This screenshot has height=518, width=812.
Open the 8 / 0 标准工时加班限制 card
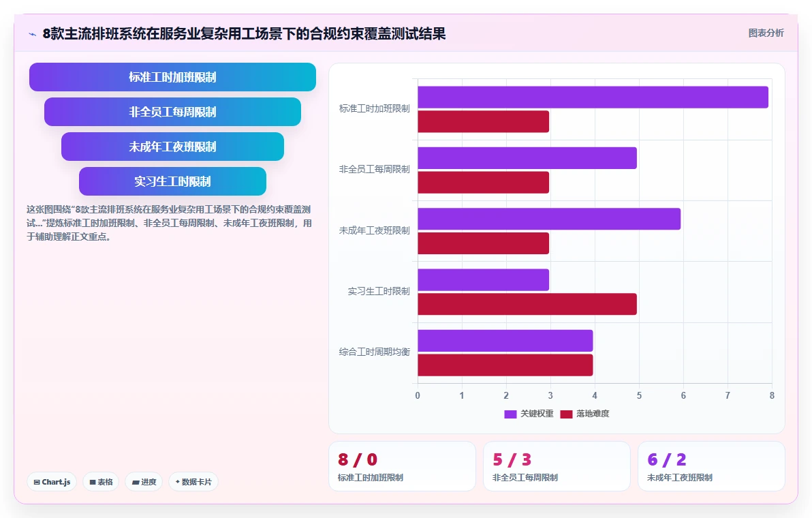pos(402,466)
